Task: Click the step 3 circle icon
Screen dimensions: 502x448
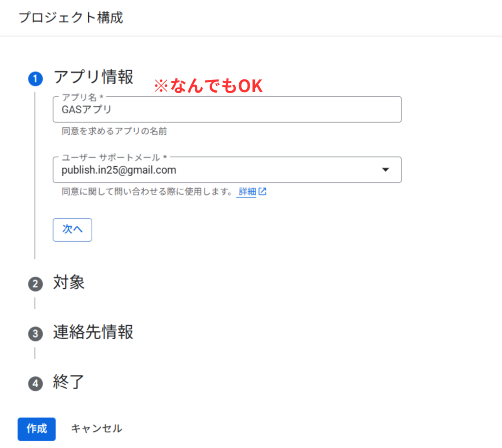Action: (x=35, y=334)
